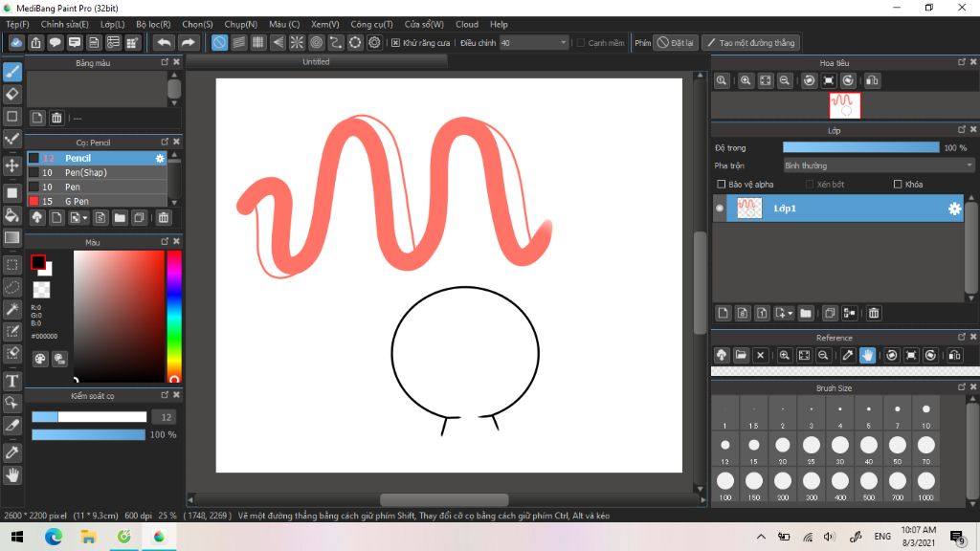Pick the Magic Wand selection tool
The height and width of the screenshot is (551, 980).
12,308
